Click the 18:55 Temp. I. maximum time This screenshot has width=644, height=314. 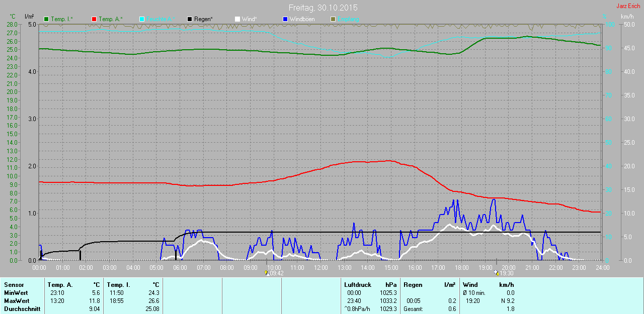[117, 301]
